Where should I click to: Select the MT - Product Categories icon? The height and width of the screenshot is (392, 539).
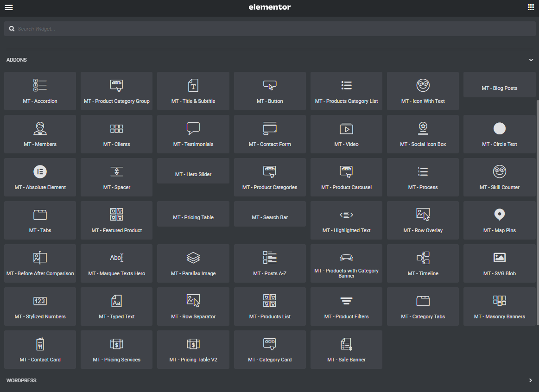(x=270, y=171)
